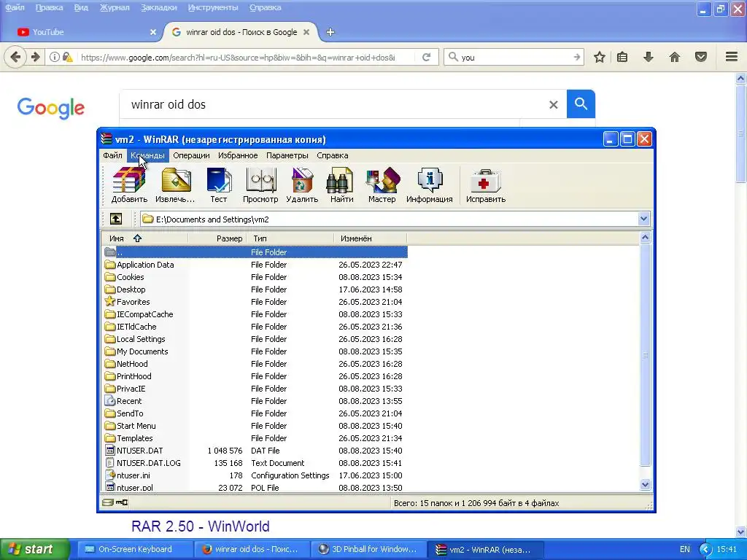Open Firefox downloads arrow
Image resolution: width=747 pixels, height=560 pixels.
pyautogui.click(x=649, y=57)
